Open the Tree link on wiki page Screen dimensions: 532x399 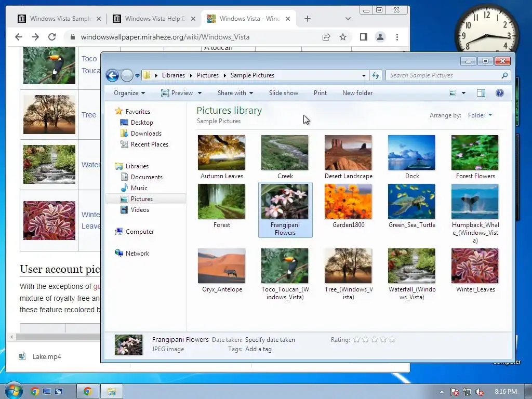[x=89, y=115]
